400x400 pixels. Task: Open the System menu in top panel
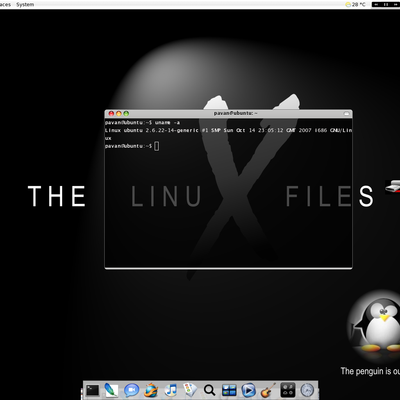click(25, 5)
